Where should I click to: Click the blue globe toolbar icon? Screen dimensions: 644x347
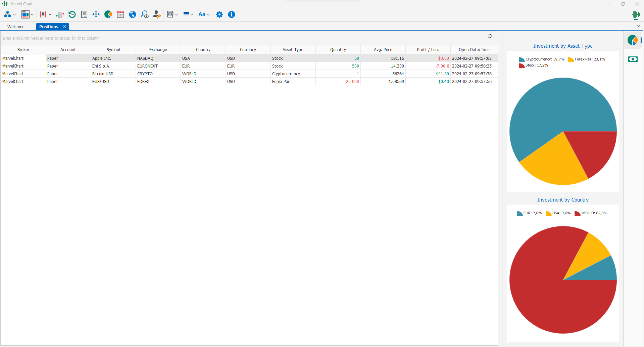(133, 14)
